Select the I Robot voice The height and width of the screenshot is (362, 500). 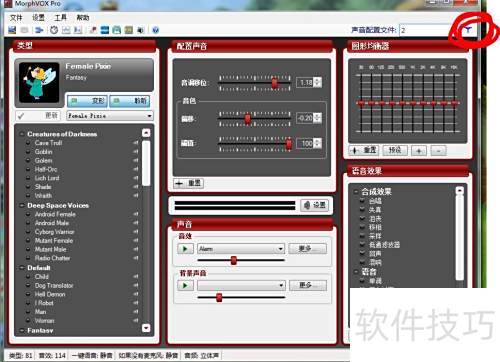pyautogui.click(x=44, y=303)
